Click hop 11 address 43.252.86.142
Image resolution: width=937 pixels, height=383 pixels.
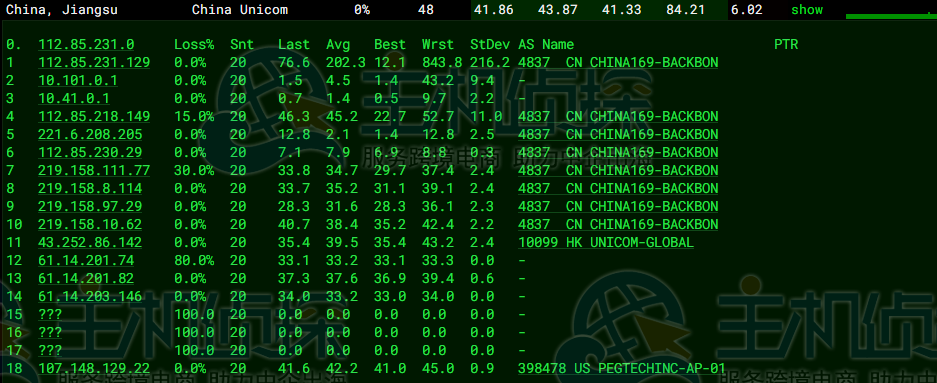pyautogui.click(x=90, y=242)
